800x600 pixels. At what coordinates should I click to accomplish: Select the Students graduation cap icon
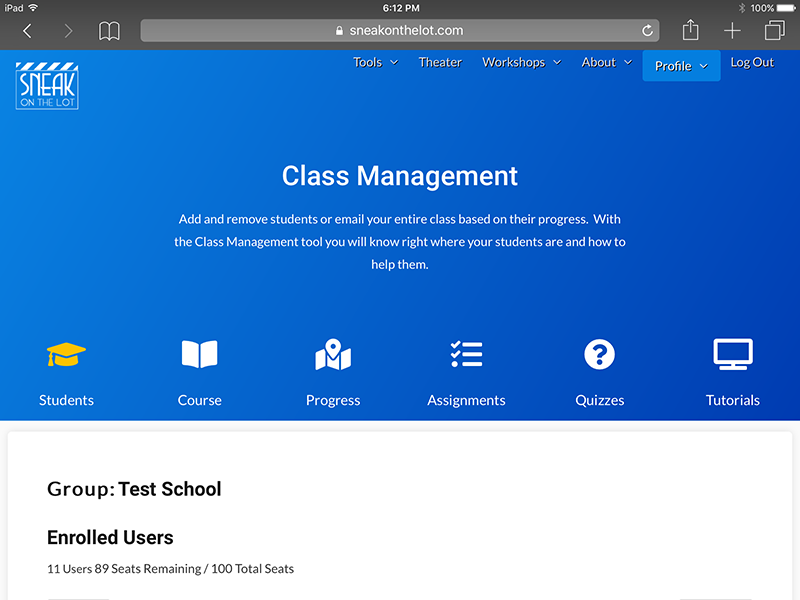coord(66,354)
